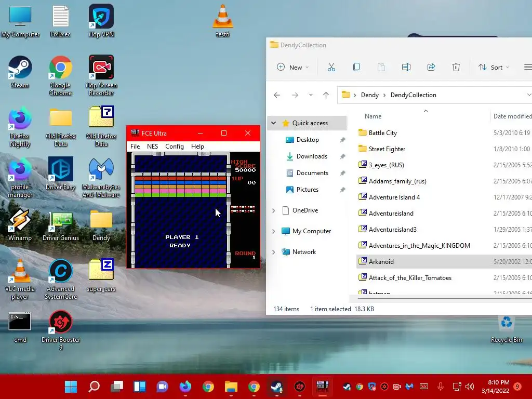Open the New dropdown in Explorer
The height and width of the screenshot is (399, 532).
pyautogui.click(x=292, y=67)
